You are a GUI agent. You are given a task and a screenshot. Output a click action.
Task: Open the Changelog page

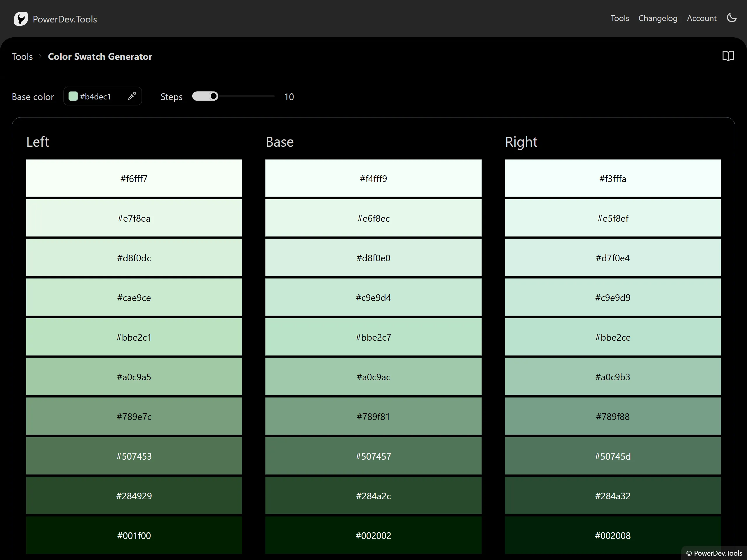coord(657,18)
